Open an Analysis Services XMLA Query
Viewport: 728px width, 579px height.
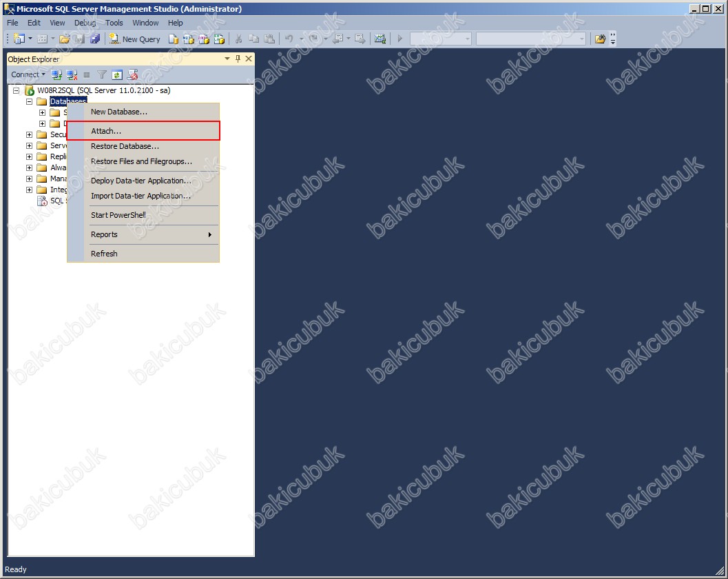(219, 39)
